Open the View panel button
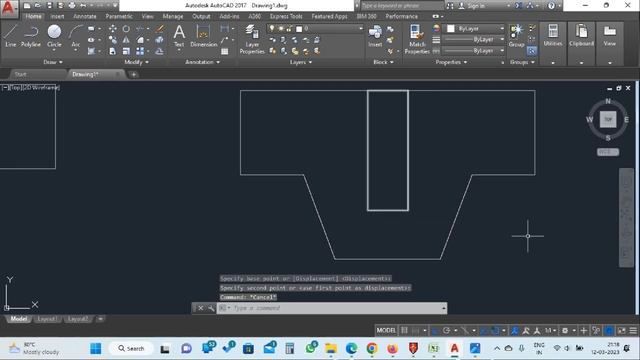The image size is (640, 360). coord(609,36)
